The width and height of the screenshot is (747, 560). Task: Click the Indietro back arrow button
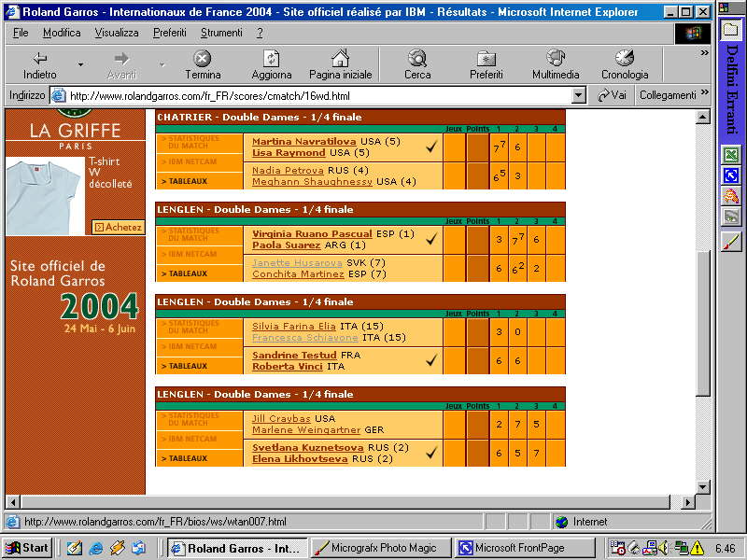click(40, 64)
